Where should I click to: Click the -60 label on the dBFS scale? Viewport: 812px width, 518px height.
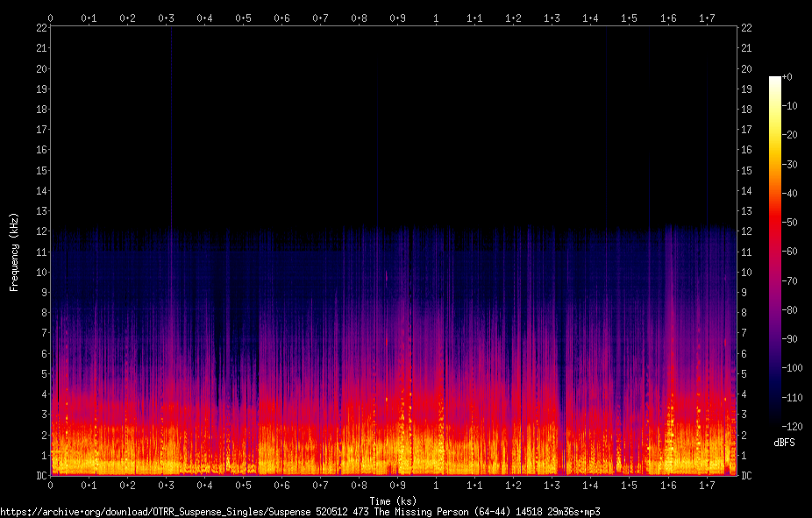click(x=790, y=252)
